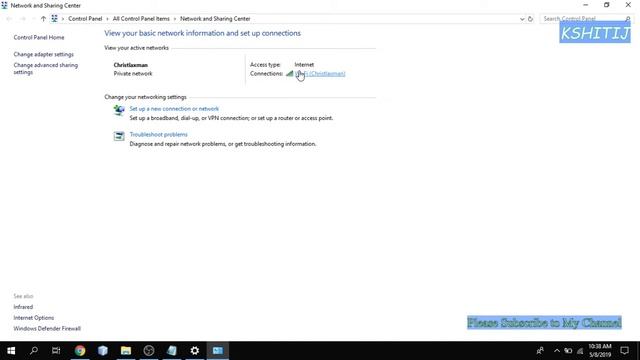Image resolution: width=640 pixels, height=360 pixels.
Task: Open Infrared under See also
Action: [x=23, y=307]
